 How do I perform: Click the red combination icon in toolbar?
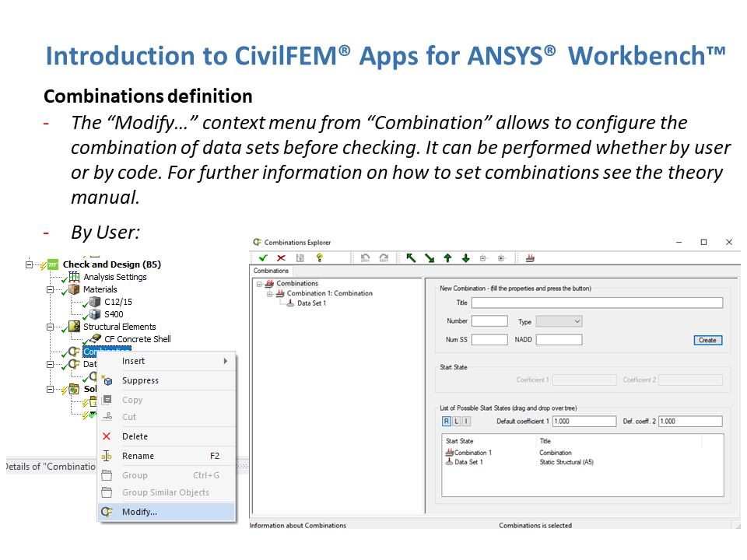pos(530,257)
